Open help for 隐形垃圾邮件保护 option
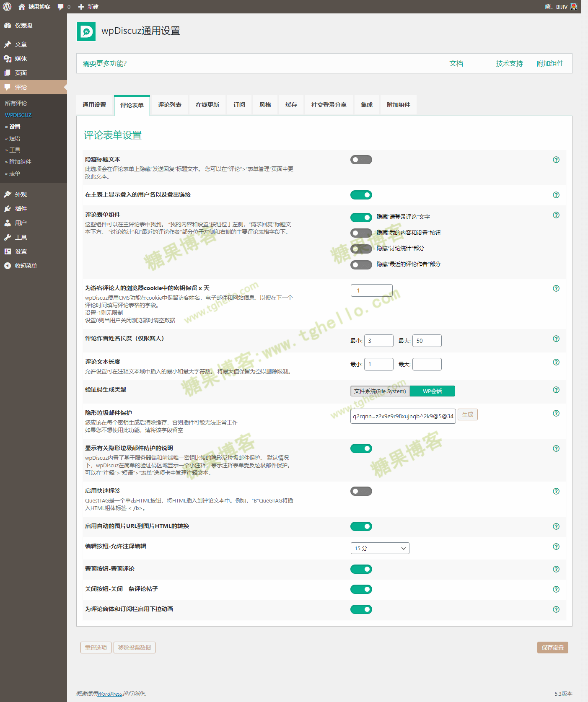588x702 pixels. pos(556,413)
